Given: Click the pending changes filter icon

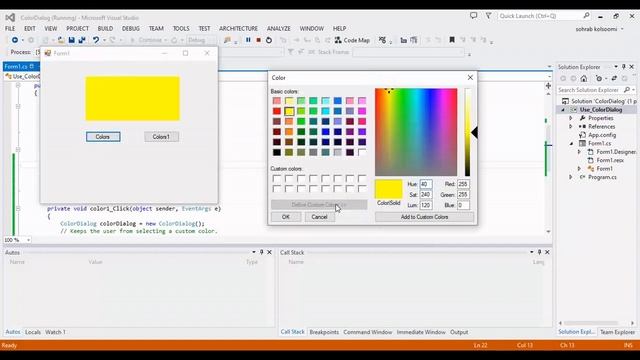Looking at the screenshot, I should coord(599,78).
